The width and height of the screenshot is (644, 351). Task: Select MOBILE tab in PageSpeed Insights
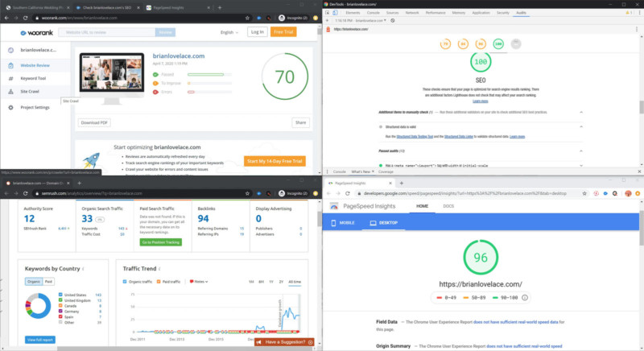[343, 222]
